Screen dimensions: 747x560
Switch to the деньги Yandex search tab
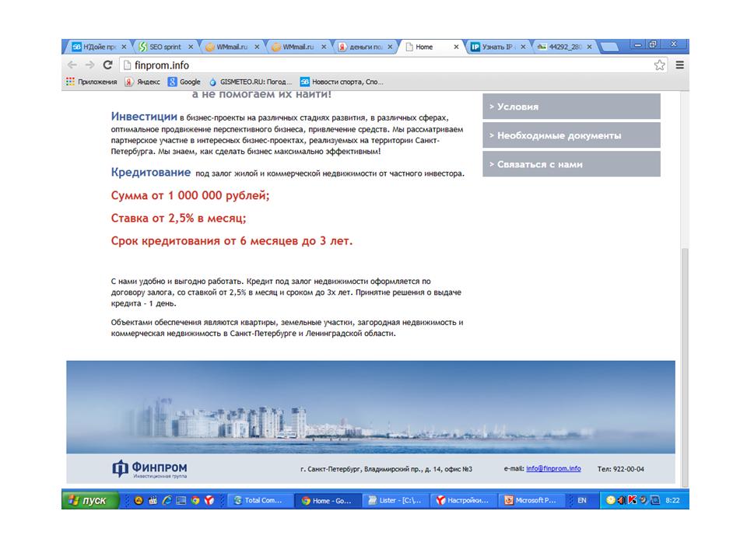(366, 47)
